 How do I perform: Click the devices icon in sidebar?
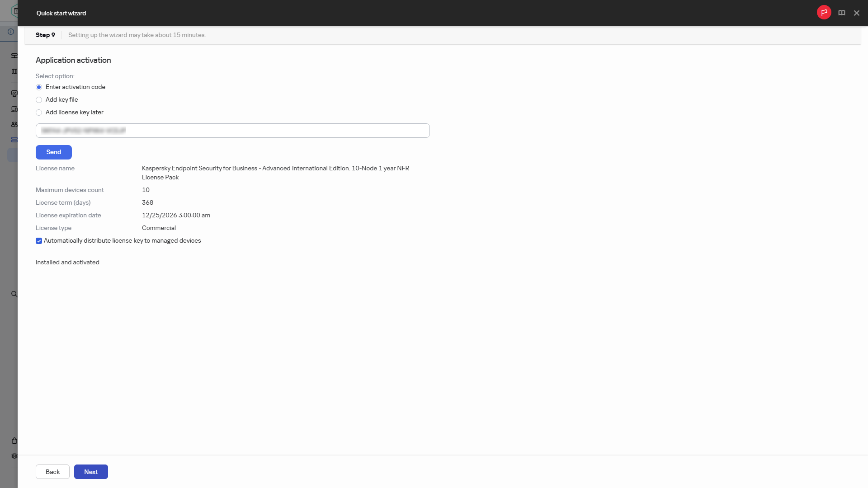[14, 109]
